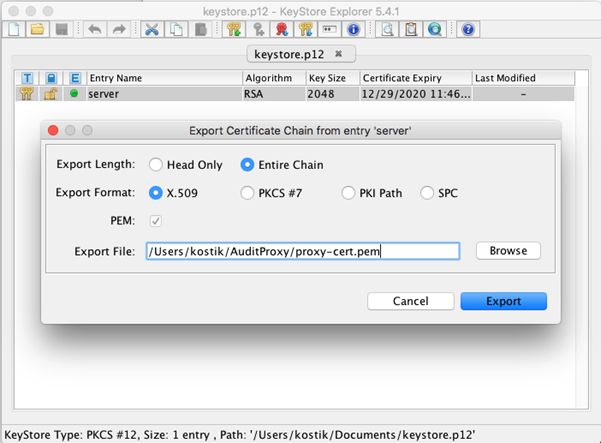Click the Cancel button
The height and width of the screenshot is (443, 601).
(x=411, y=301)
